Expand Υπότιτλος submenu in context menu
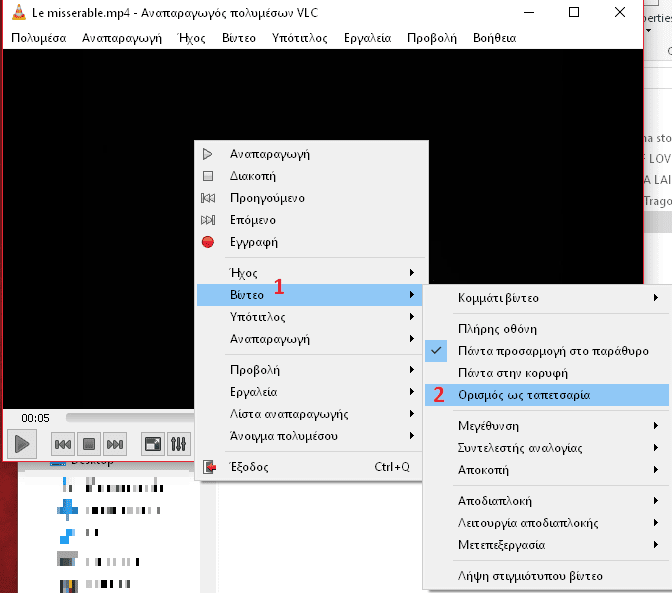Viewport: 672px width, 593px height. coord(309,317)
